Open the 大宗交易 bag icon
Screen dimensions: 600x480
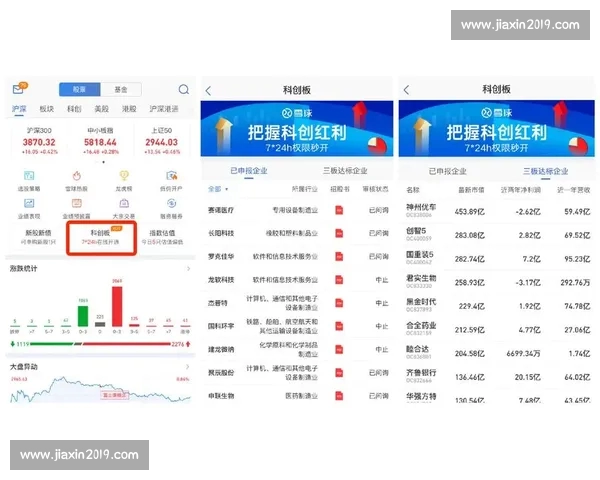[x=124, y=203]
